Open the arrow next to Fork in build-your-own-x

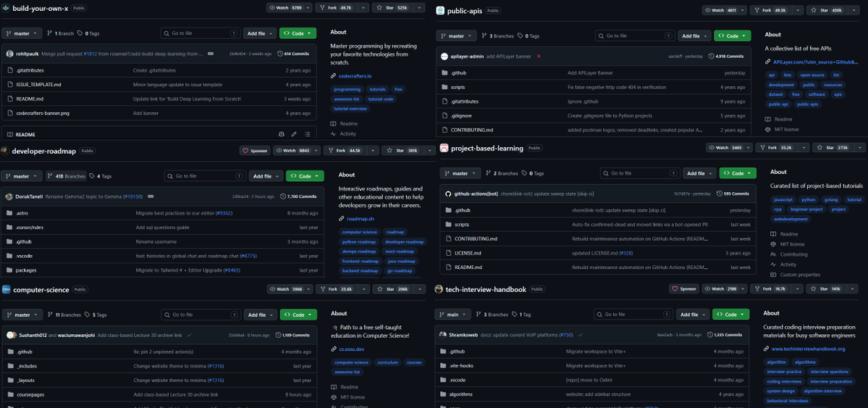(363, 8)
